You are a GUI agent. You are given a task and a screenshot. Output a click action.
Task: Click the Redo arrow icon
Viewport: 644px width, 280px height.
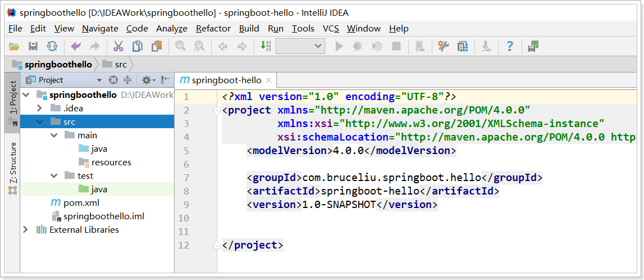[x=95, y=46]
